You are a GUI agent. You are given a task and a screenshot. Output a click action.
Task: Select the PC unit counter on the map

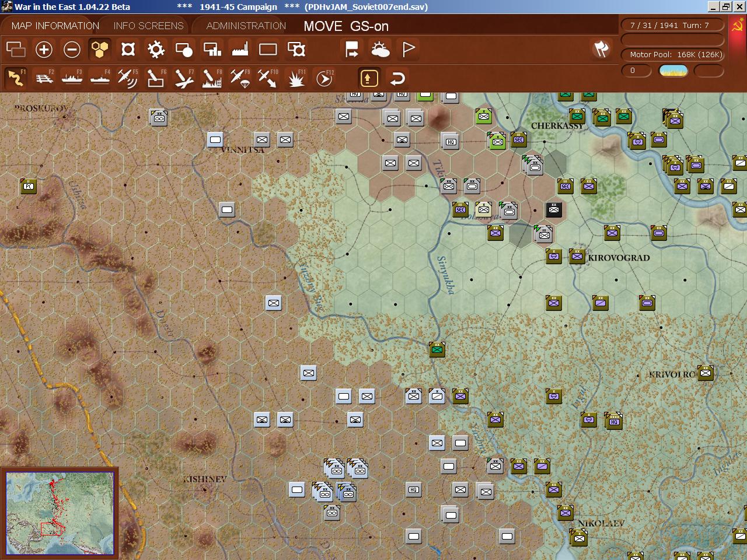click(29, 186)
